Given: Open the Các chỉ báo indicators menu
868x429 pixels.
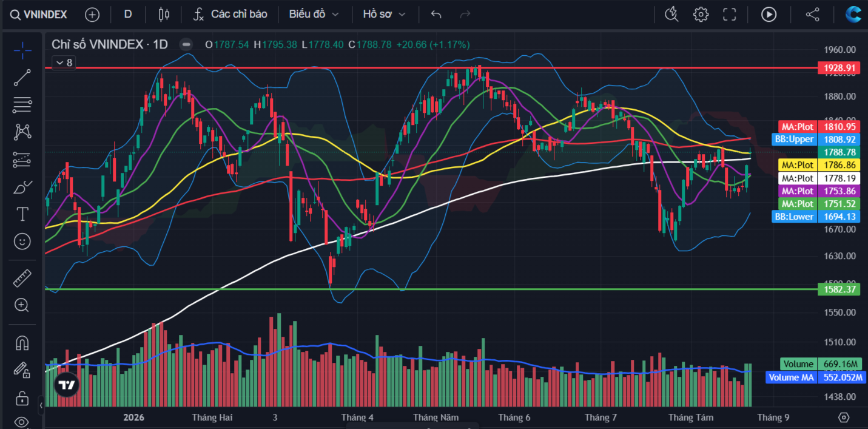Looking at the screenshot, I should pyautogui.click(x=230, y=14).
